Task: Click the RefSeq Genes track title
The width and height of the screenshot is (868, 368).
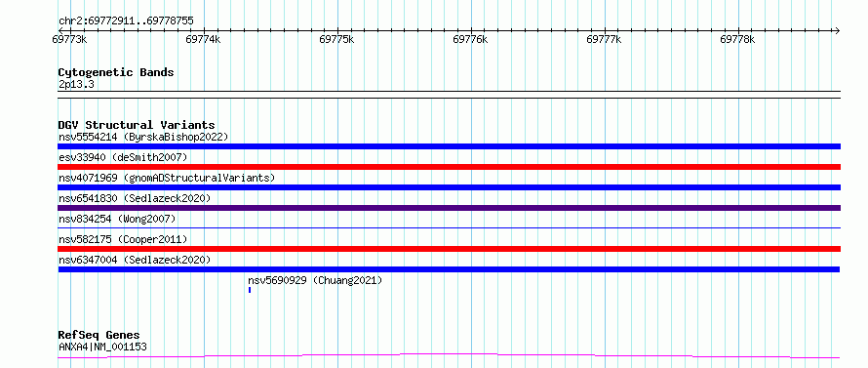Action: point(99,336)
